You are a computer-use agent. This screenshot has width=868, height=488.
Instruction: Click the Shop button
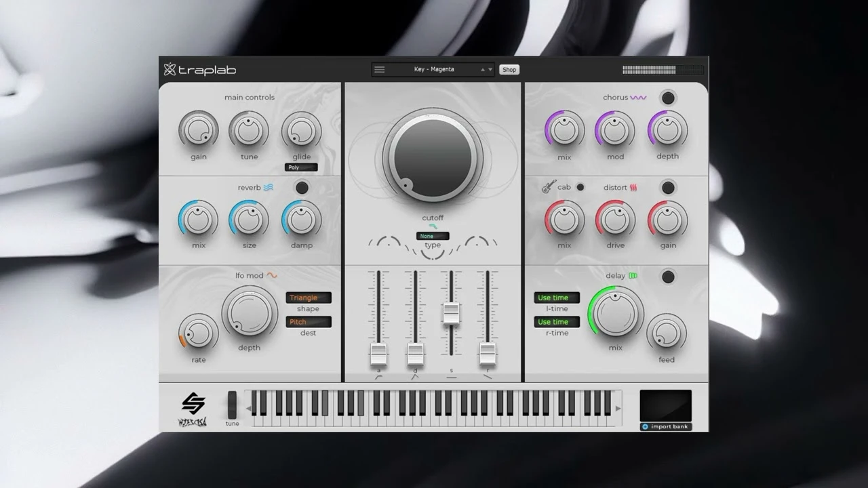509,69
